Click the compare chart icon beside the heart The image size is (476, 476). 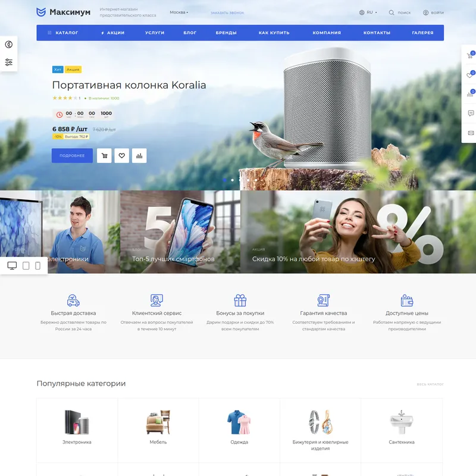tap(139, 156)
